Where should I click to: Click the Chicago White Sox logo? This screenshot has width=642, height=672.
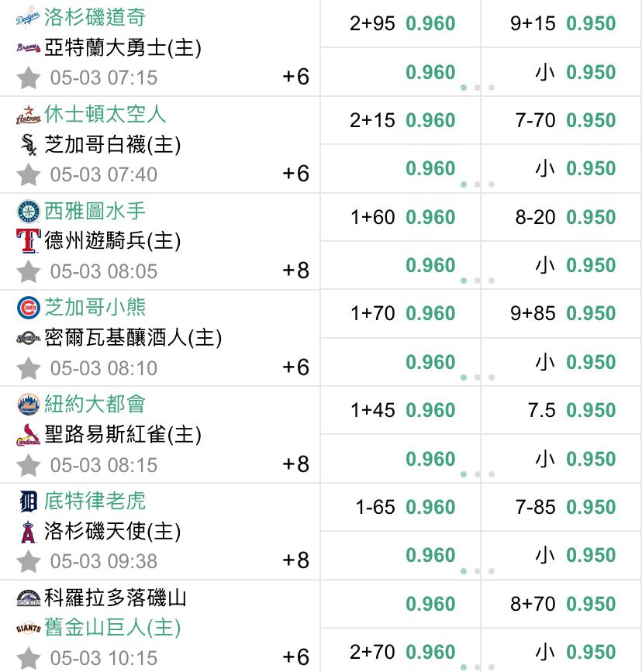coord(29,145)
